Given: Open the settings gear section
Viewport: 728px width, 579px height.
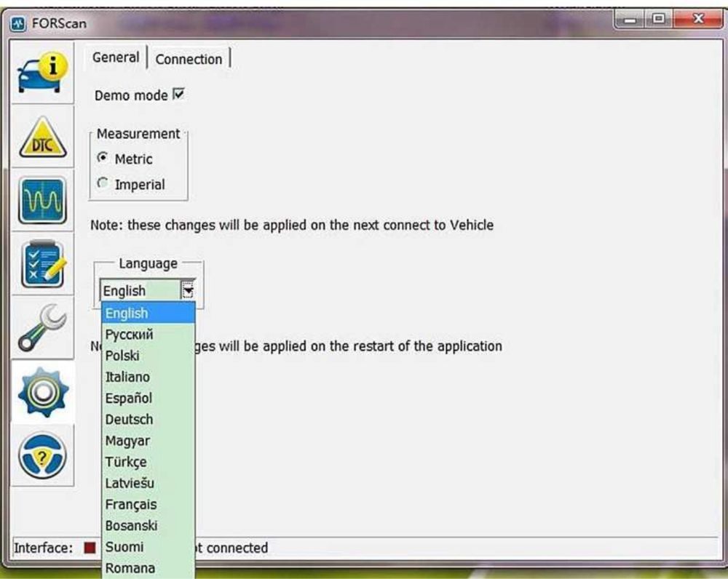Looking at the screenshot, I should pos(42,392).
